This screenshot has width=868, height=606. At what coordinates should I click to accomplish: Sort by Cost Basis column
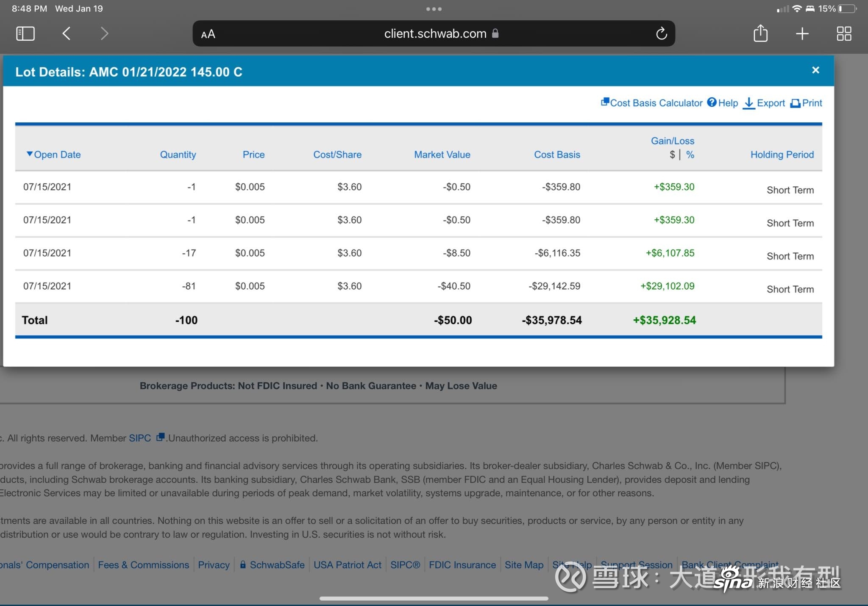click(x=557, y=155)
